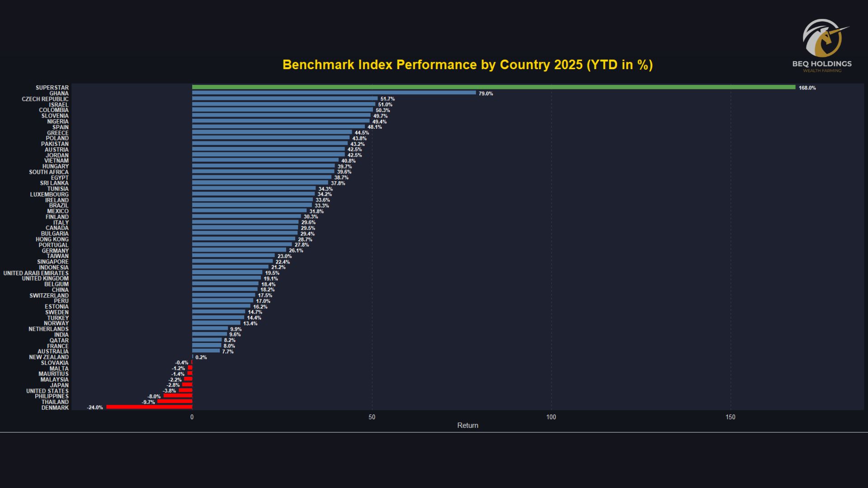Click the 168.0% value label
Image resolution: width=868 pixels, height=488 pixels.
coord(807,88)
